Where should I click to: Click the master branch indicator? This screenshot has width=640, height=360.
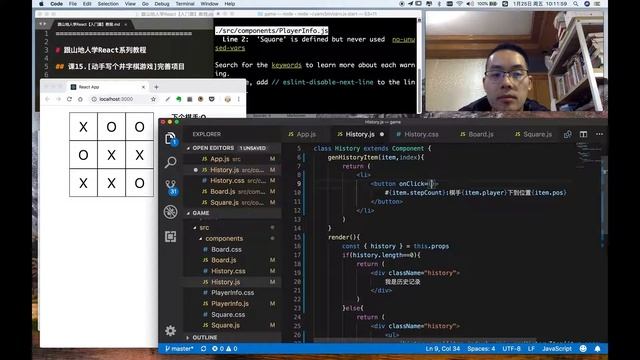point(180,349)
